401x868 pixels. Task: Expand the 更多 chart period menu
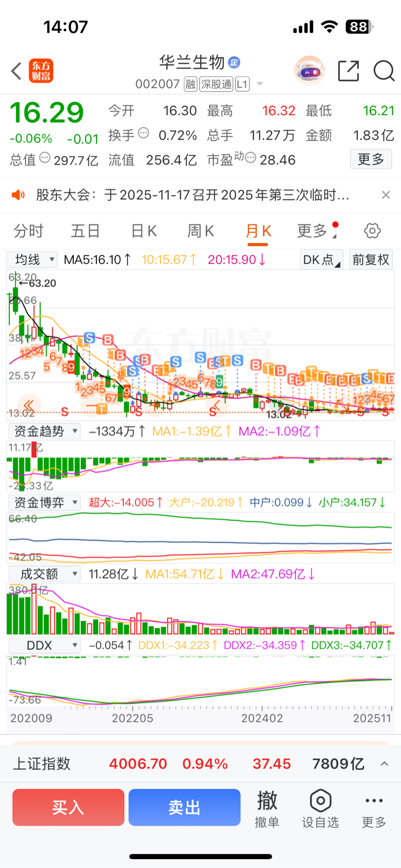316,231
